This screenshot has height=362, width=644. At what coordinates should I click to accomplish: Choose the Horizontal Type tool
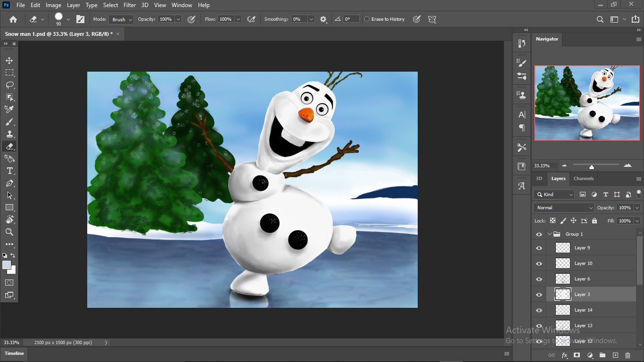(9, 171)
